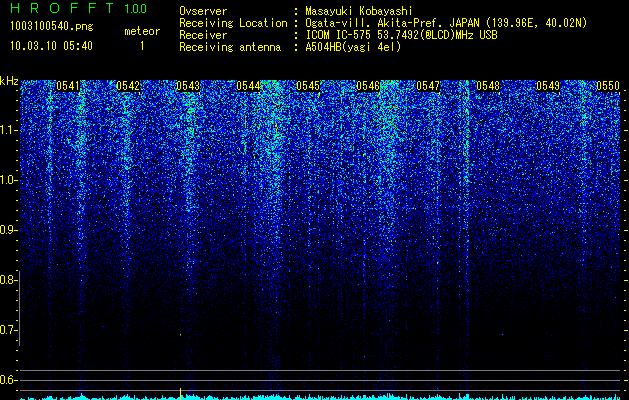
Task: Click the 1.0 kHz axis label
Action: (x=9, y=180)
